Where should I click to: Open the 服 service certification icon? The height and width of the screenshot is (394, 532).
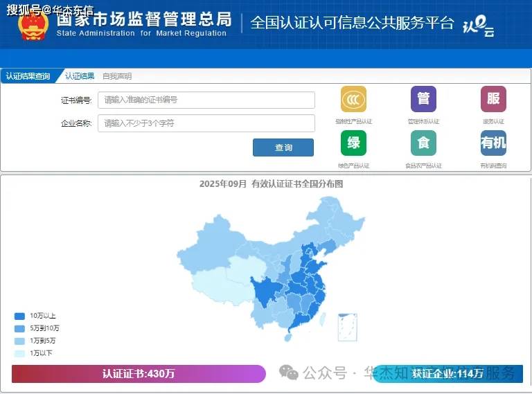493,99
